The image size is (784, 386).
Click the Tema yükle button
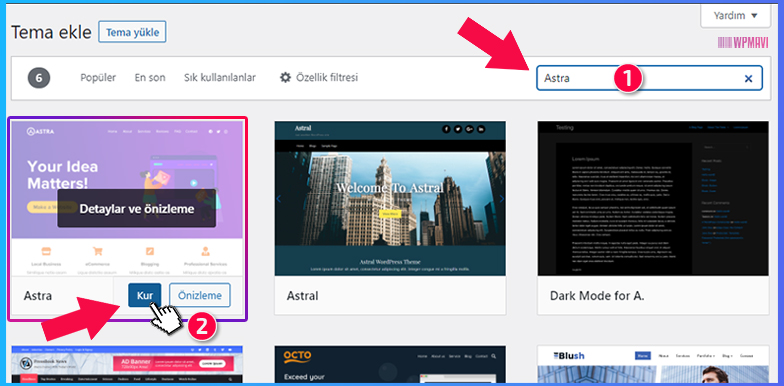[x=132, y=32]
